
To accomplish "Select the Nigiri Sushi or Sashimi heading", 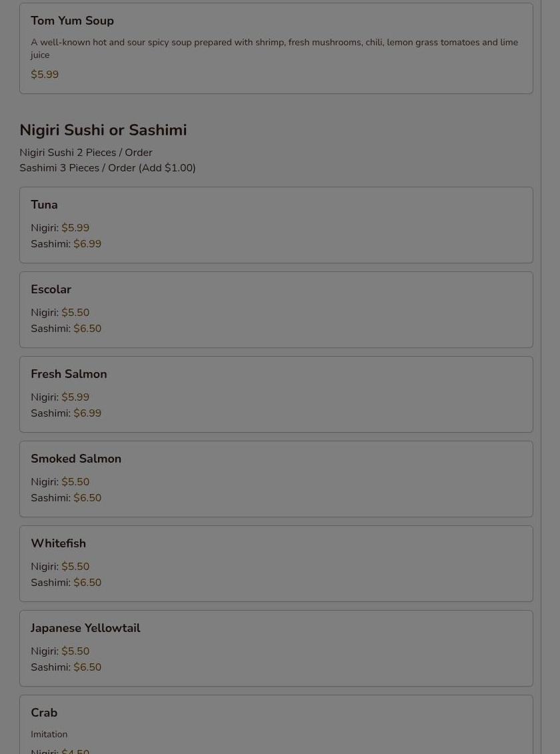I will 103,130.
